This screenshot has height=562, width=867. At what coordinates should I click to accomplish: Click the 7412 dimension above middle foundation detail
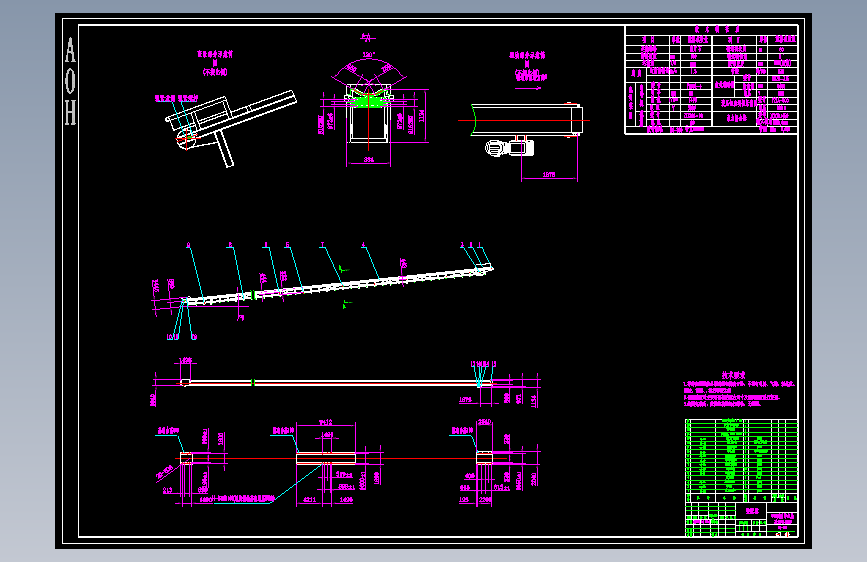[x=326, y=423]
